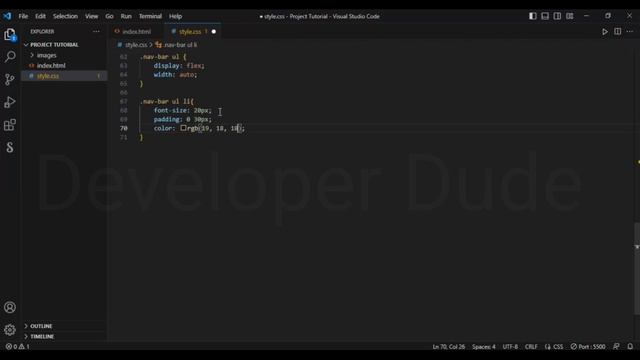Open Explorer Views and More Actions ellipsis
Image resolution: width=640 pixels, height=360 pixels.
[x=96, y=31]
